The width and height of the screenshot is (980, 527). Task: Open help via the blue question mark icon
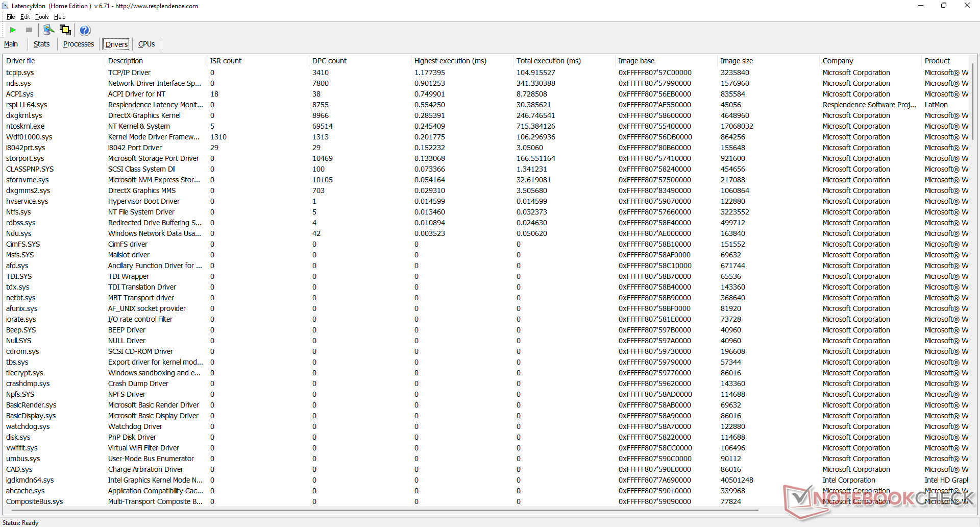tap(85, 30)
